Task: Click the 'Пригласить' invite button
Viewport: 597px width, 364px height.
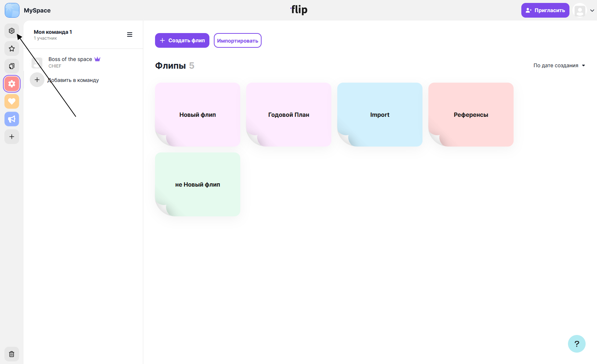Action: 545,10
